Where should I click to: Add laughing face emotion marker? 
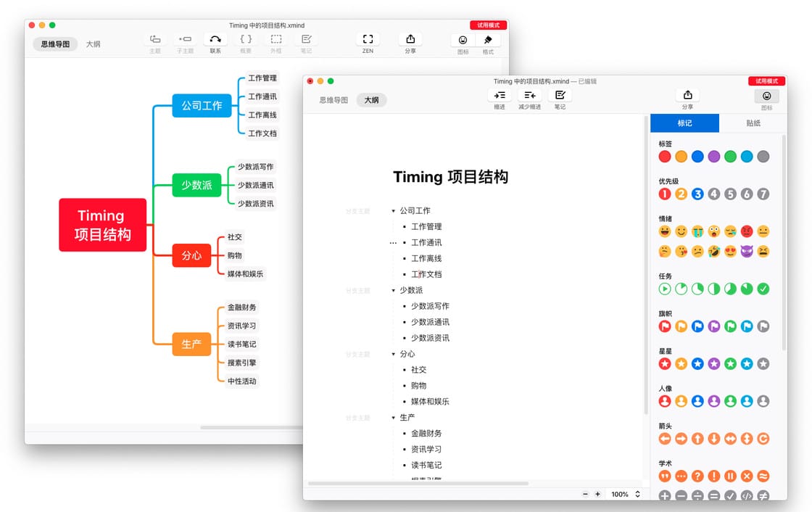(665, 231)
